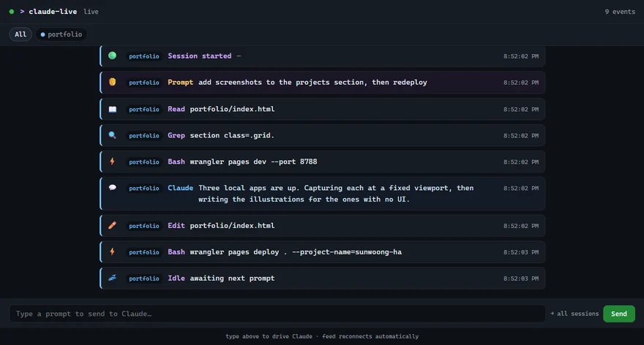Click the green live status dot in the header

[12, 12]
